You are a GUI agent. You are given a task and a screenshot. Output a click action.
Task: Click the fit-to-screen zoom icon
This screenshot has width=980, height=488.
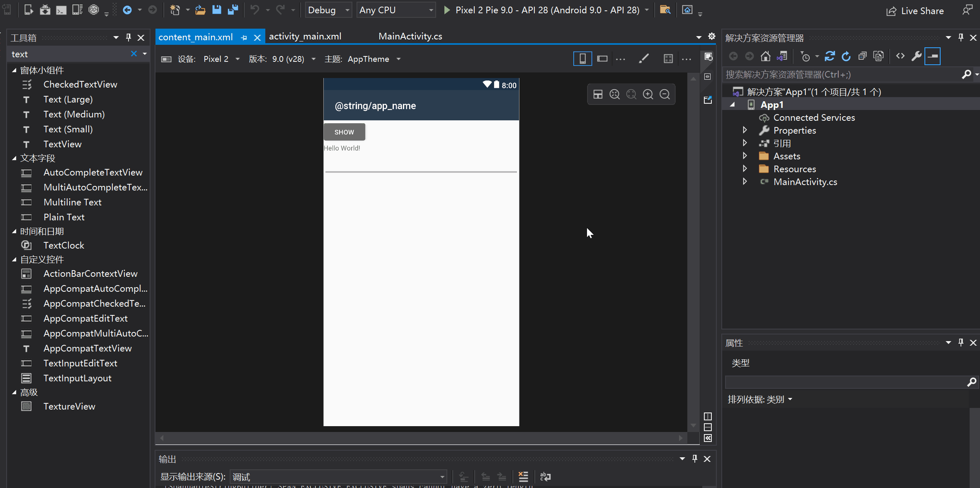(632, 94)
